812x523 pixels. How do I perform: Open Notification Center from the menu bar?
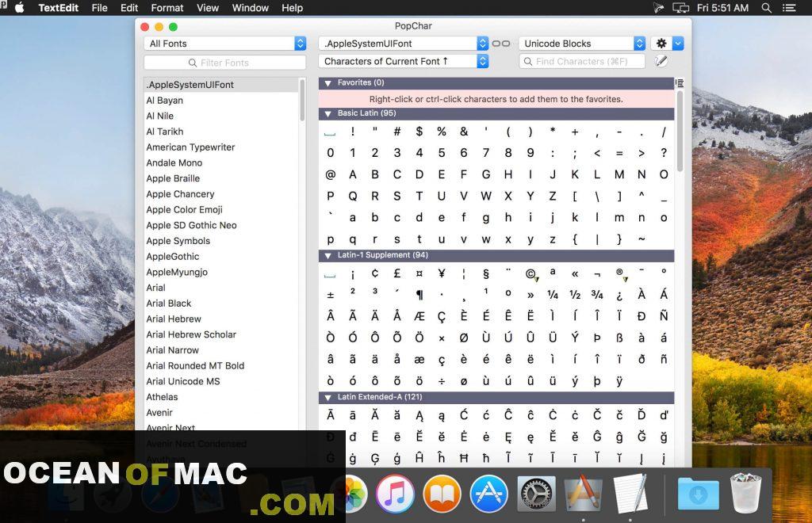tap(789, 8)
